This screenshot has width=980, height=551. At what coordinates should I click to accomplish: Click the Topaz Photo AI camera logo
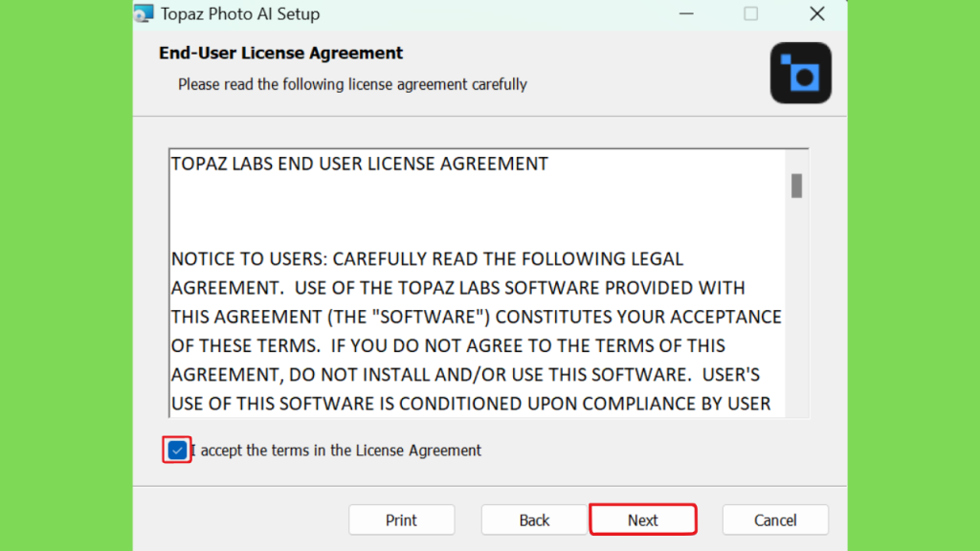click(801, 73)
